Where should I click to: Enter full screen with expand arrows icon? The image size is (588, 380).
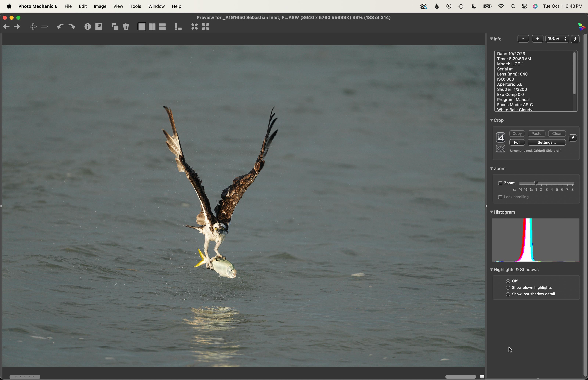(x=206, y=27)
